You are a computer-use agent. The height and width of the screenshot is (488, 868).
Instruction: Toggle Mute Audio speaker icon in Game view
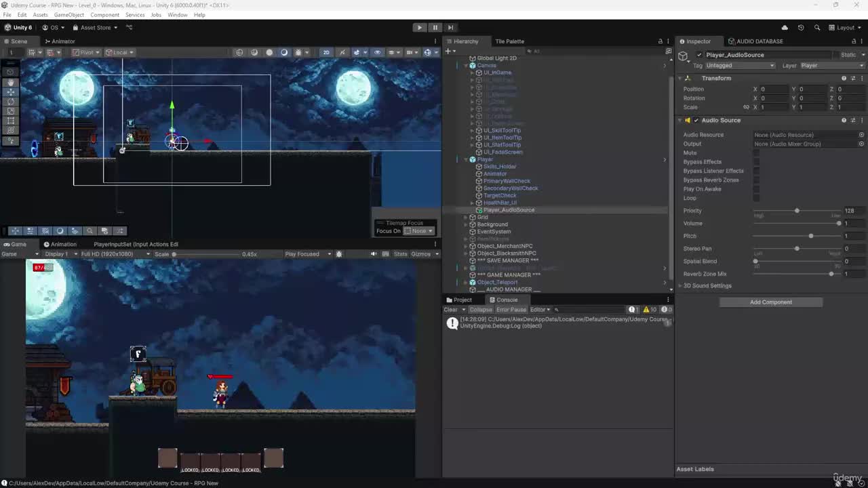pyautogui.click(x=373, y=254)
